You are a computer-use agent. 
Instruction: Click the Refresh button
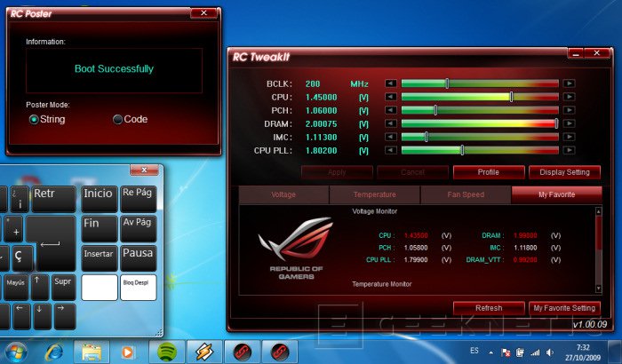tap(489, 308)
